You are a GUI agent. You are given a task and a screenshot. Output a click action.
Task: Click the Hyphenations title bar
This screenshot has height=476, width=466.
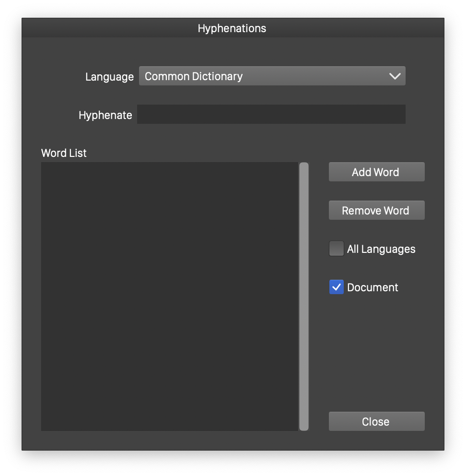click(232, 28)
